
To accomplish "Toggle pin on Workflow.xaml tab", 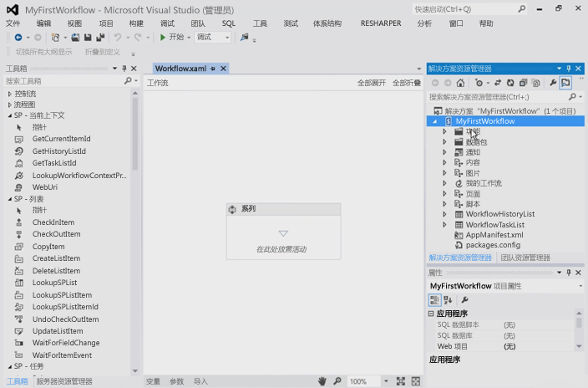I will click(213, 69).
